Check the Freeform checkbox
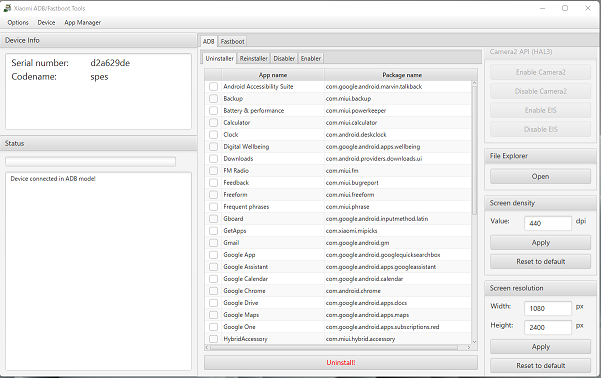The width and height of the screenshot is (601, 378). (x=213, y=195)
